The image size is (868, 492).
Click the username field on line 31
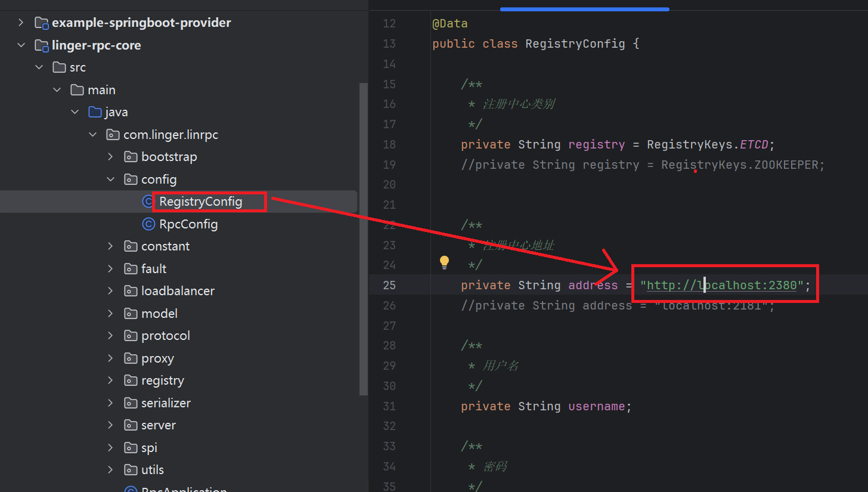[596, 406]
